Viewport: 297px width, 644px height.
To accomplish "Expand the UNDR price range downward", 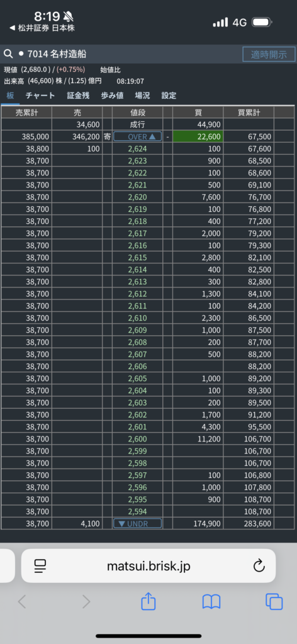I will click(137, 524).
